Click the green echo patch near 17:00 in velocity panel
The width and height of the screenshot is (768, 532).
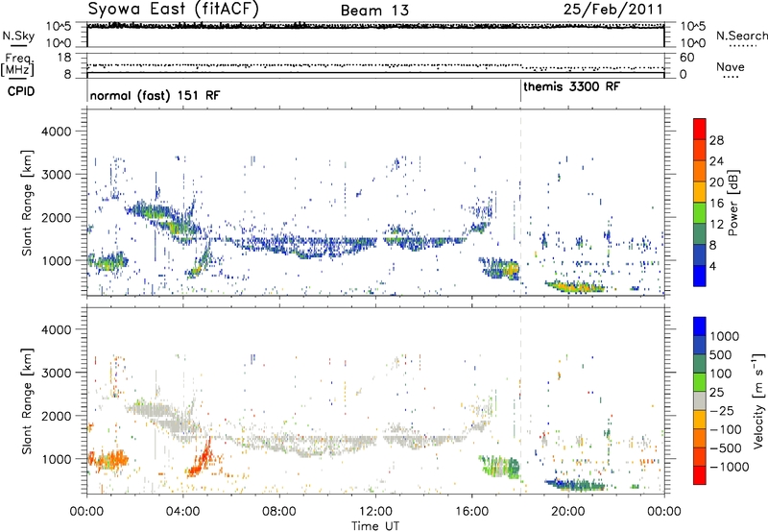(499, 466)
